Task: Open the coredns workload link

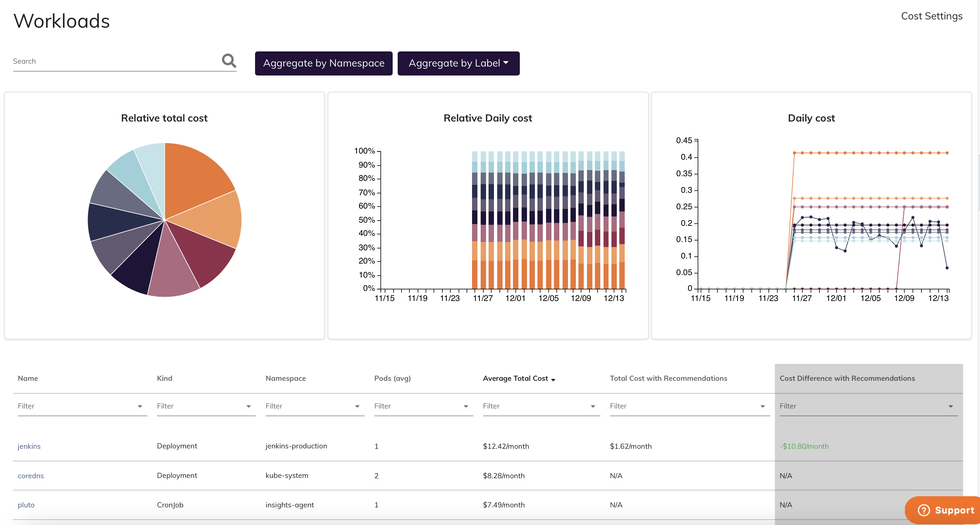Action: pos(31,475)
